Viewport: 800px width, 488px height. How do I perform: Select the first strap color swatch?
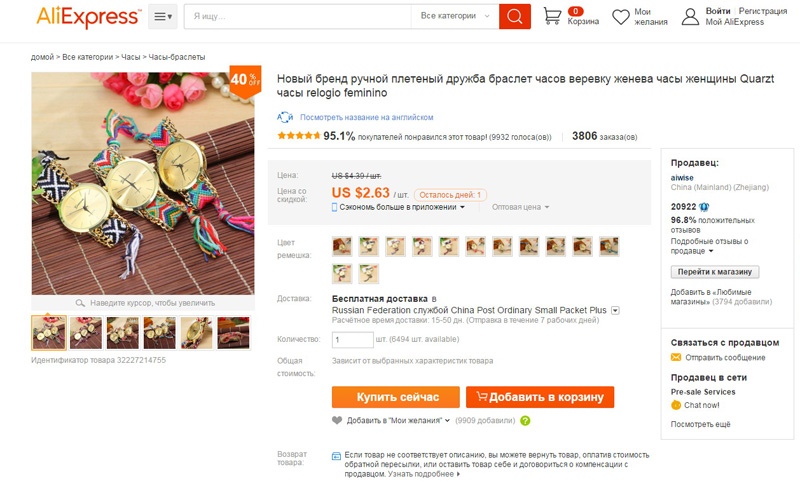pos(342,247)
